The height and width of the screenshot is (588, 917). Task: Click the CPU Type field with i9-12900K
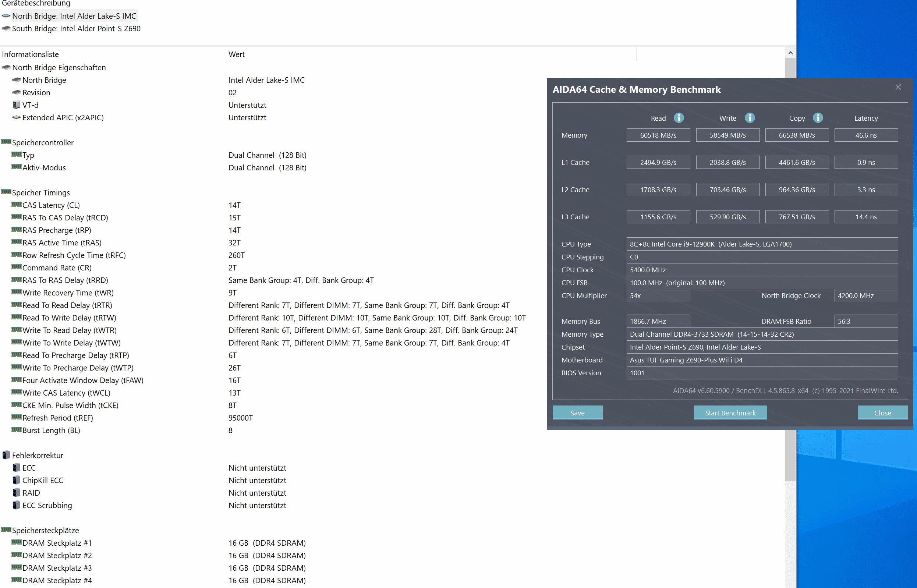(762, 244)
